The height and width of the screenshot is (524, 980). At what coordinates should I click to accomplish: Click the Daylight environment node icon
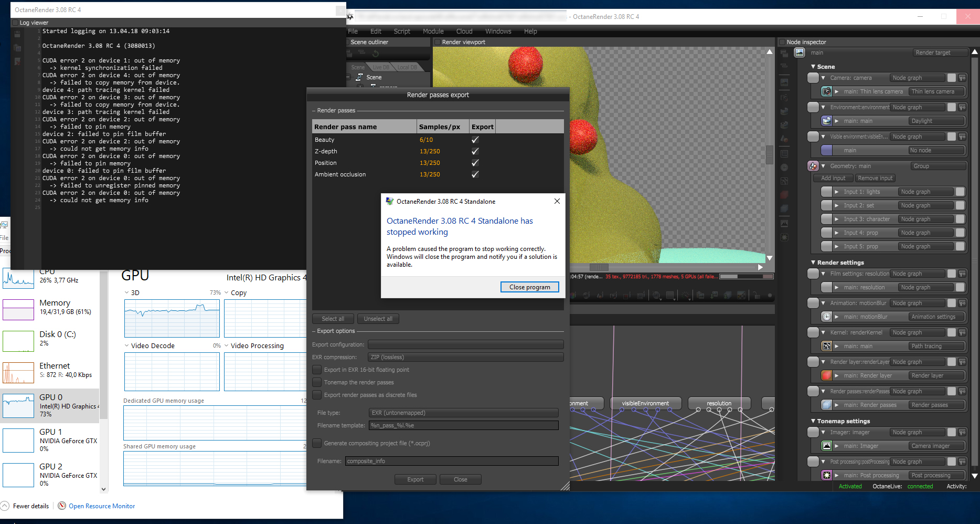point(827,121)
